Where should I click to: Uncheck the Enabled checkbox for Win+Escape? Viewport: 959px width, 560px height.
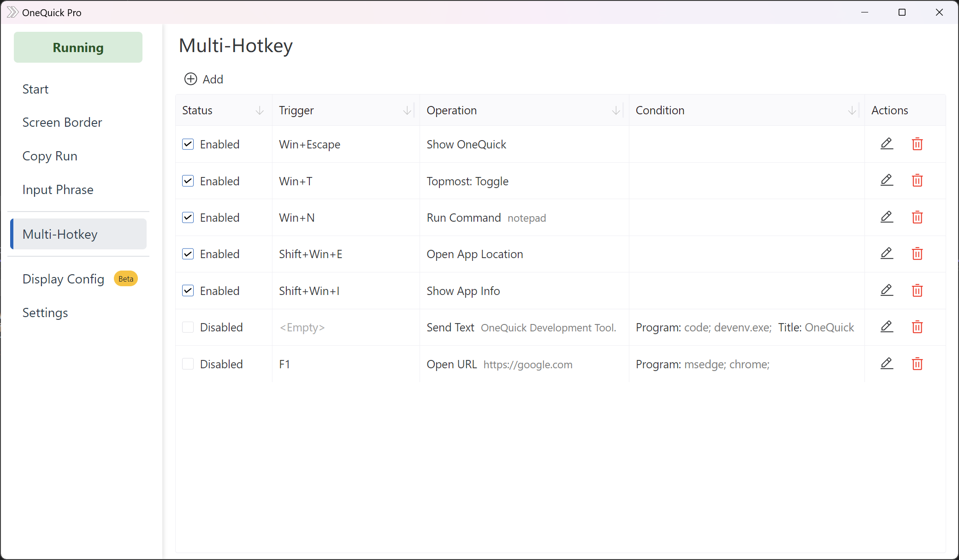click(188, 144)
